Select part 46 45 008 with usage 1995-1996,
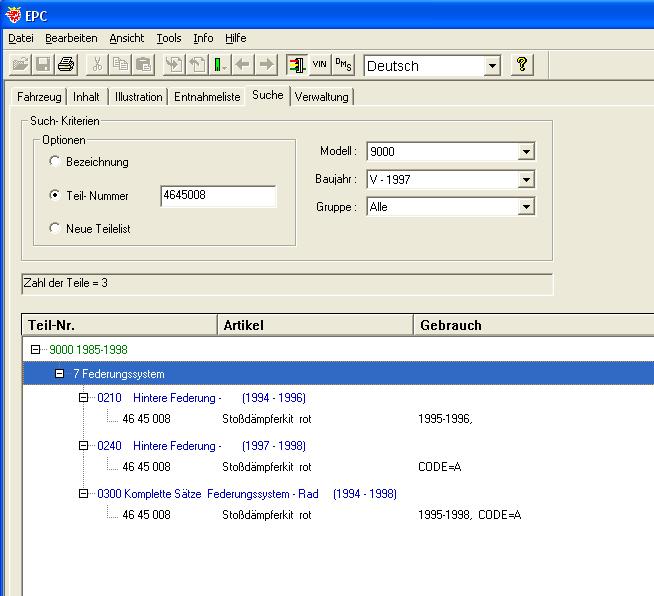 click(146, 419)
